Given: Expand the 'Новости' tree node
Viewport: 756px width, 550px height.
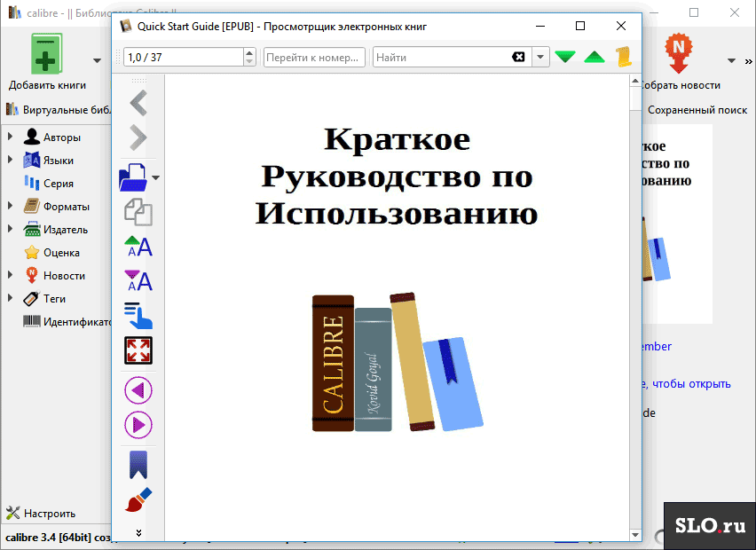Looking at the screenshot, I should [10, 275].
